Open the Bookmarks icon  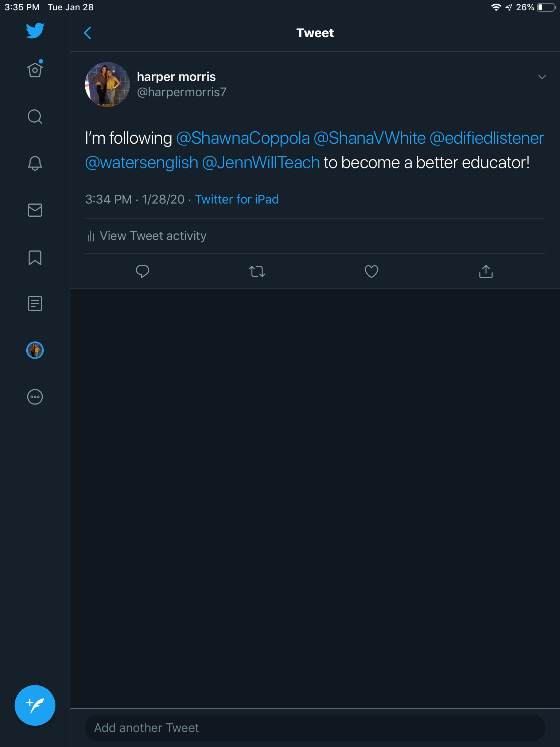coord(35,258)
